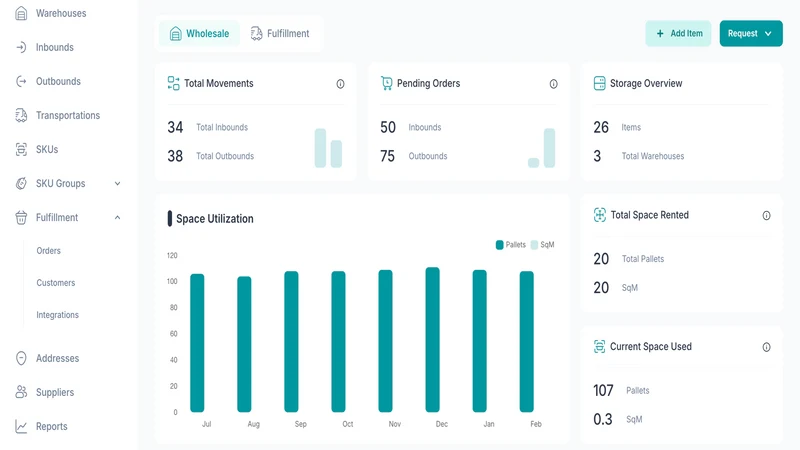Click the Addresses pin icon
The width and height of the screenshot is (800, 450).
(x=21, y=358)
